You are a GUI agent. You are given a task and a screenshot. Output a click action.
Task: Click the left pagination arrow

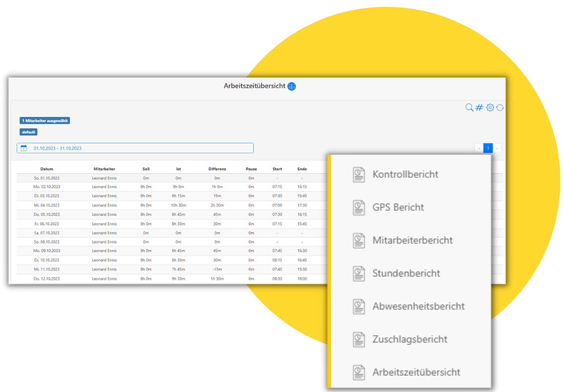click(479, 147)
